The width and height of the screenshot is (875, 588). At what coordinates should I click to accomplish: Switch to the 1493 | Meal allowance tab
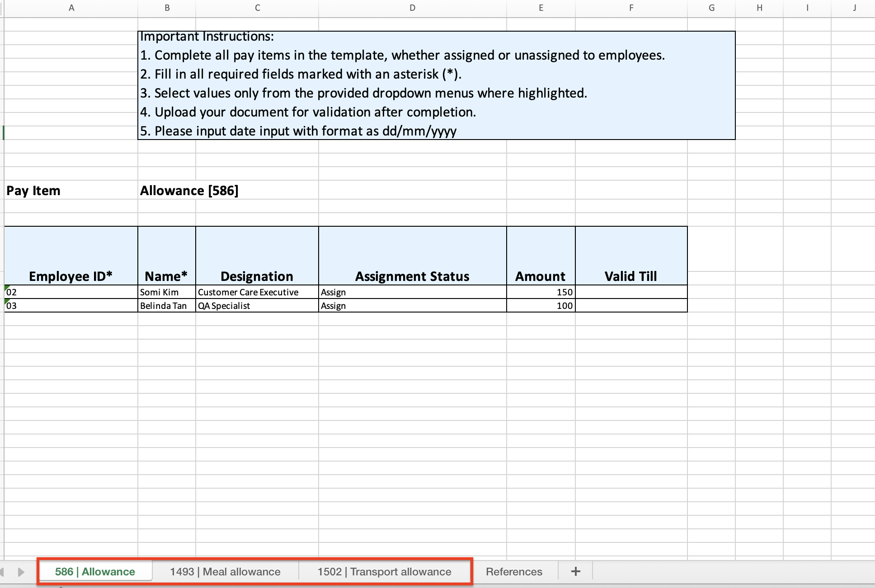pyautogui.click(x=225, y=572)
